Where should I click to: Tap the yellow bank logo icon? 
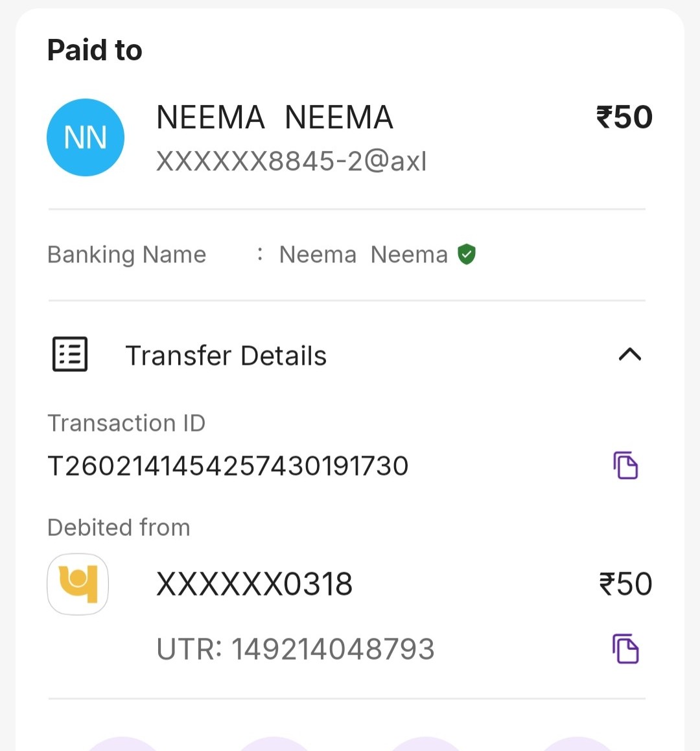coord(78,584)
